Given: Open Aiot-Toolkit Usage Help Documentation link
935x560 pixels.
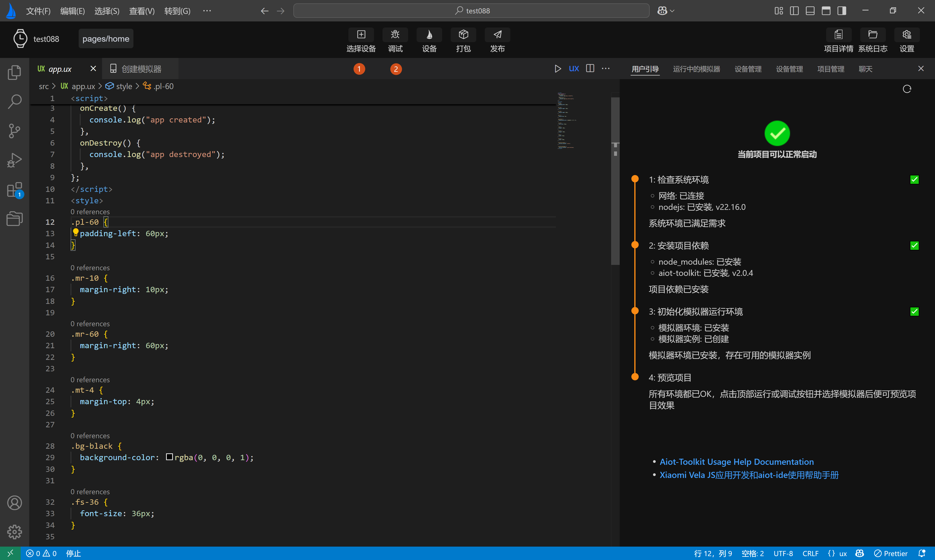Looking at the screenshot, I should coord(736,462).
